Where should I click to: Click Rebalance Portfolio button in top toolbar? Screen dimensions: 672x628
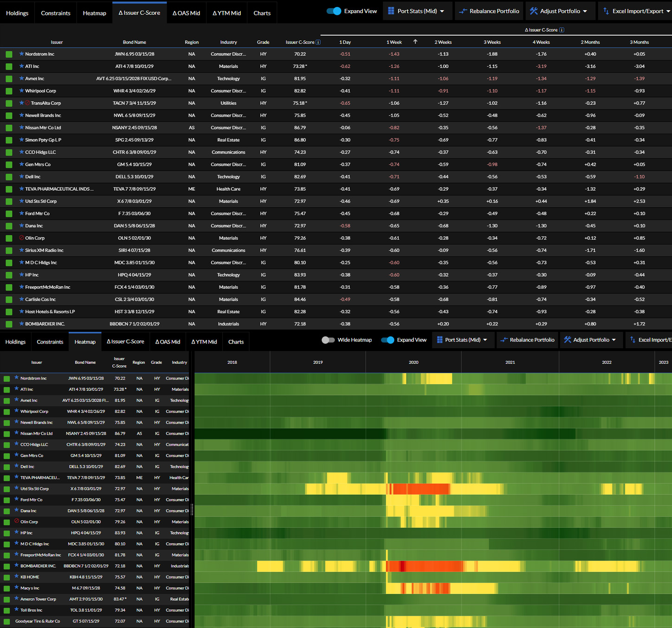[489, 11]
